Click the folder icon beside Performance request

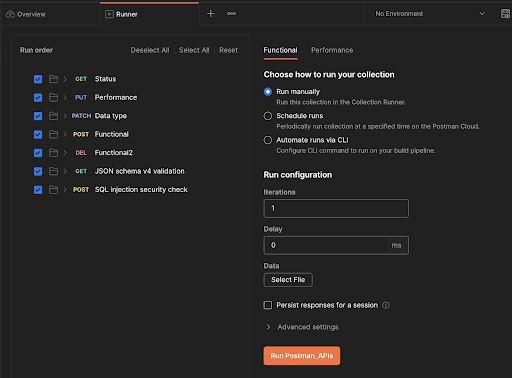[53, 97]
